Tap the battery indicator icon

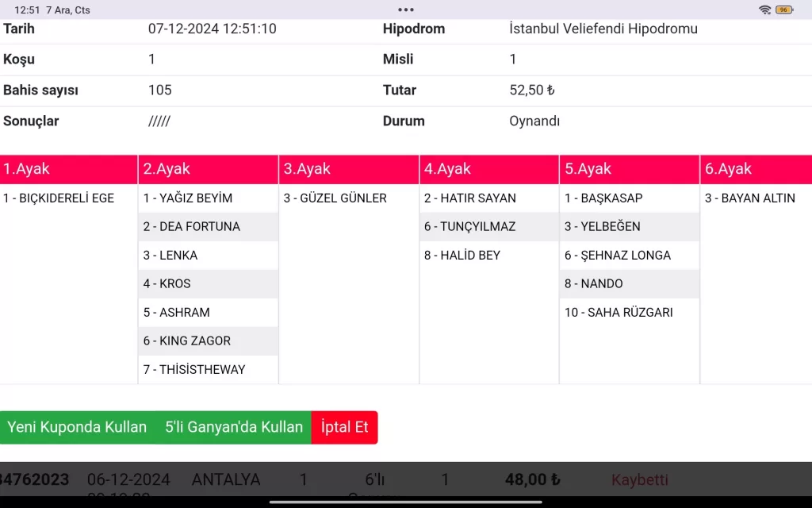[783, 10]
